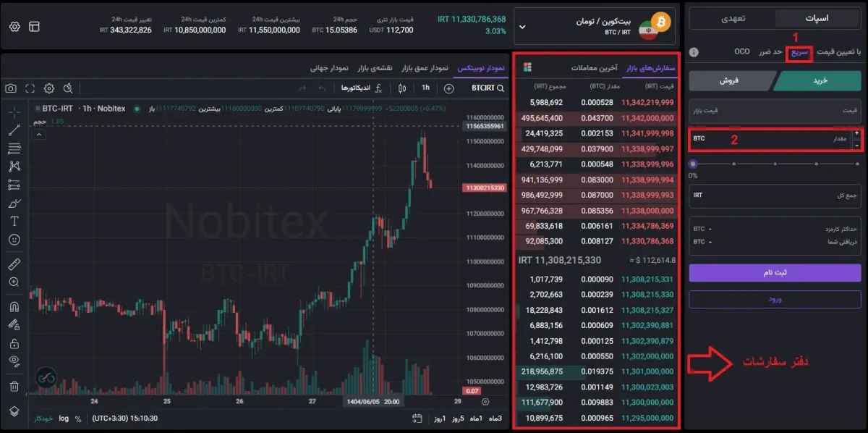Take a chart snapshot with the camera icon
Image resolution: width=868 pixels, height=433 pixels.
[11, 88]
